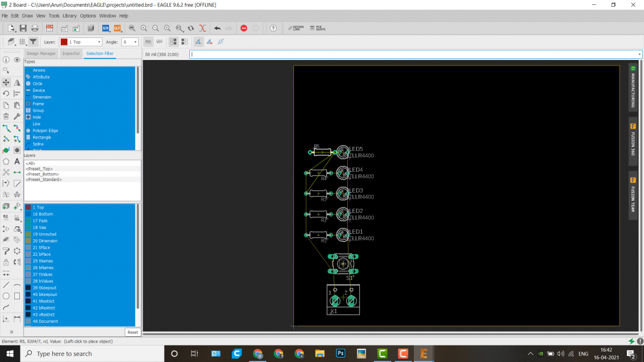Toggle the Abc text display button
Screen dimensions: 644x362
tap(148, 41)
